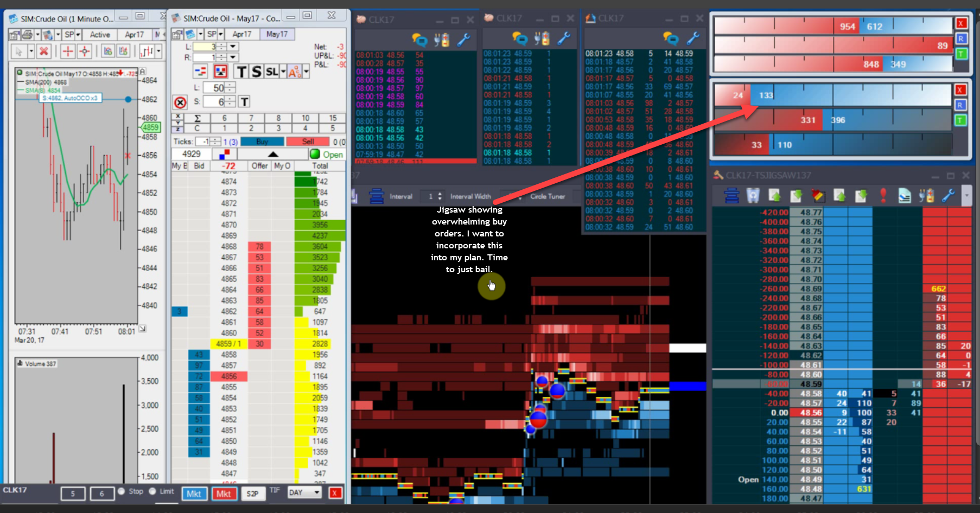
Task: Select the Apr17 tab in the DOM window
Action: (242, 34)
